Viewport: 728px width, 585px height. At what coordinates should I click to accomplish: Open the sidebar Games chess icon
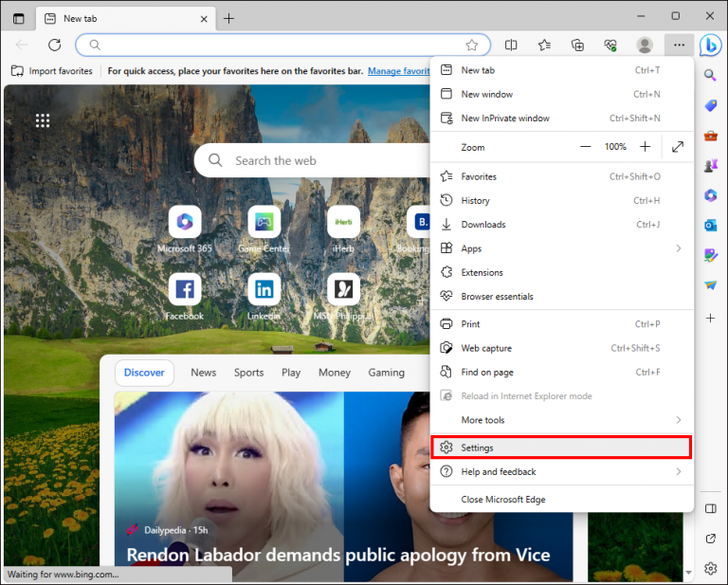[x=710, y=165]
